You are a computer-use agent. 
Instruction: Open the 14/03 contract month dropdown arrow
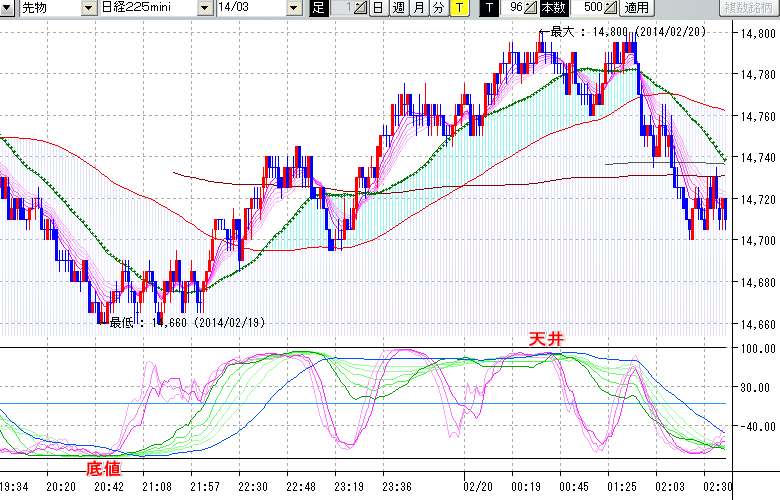coord(294,7)
